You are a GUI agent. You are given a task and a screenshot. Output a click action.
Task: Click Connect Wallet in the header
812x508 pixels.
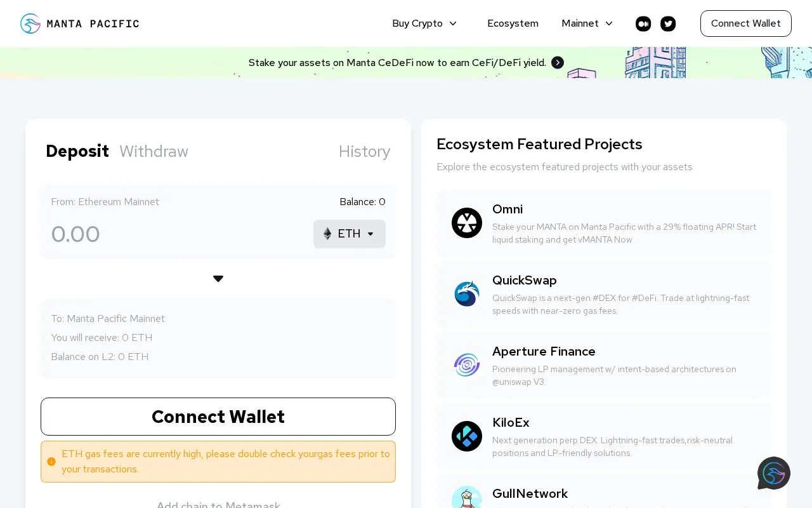(x=746, y=23)
